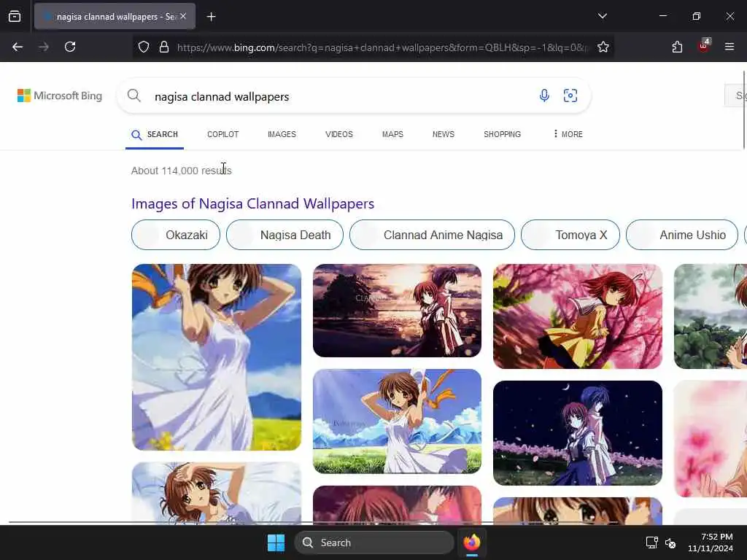Expand the MORE options menu
This screenshot has width=747, height=560.
click(568, 134)
